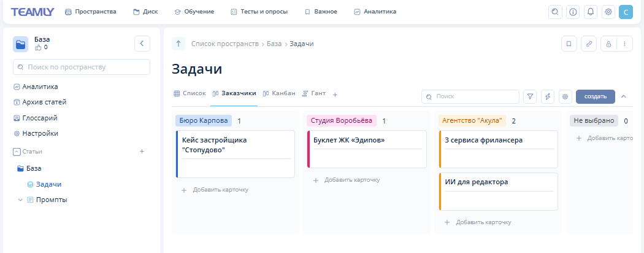Bookmark the page with bookmark icon
Viewport: 644px width, 253px height.
tap(569, 44)
